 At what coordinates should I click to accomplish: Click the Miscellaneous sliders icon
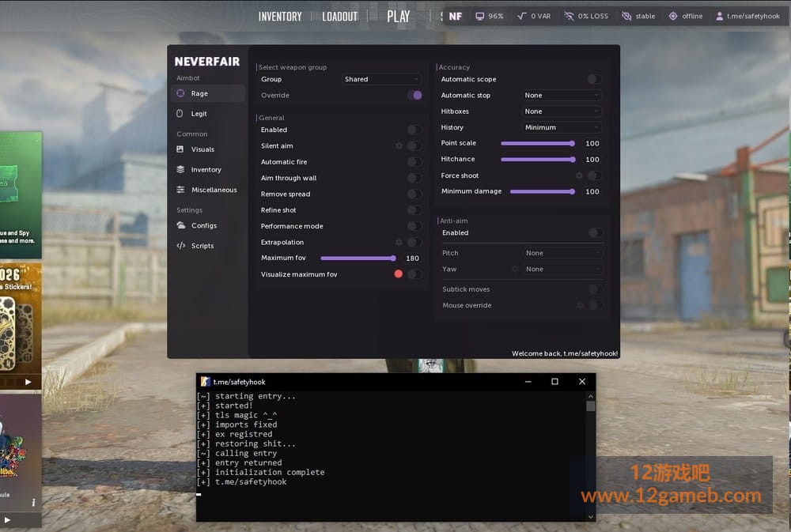coord(180,190)
